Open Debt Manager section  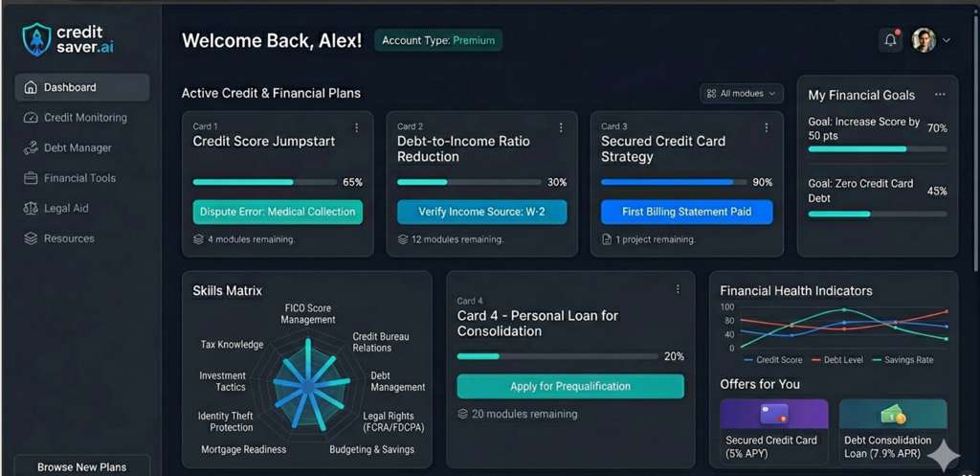(77, 148)
